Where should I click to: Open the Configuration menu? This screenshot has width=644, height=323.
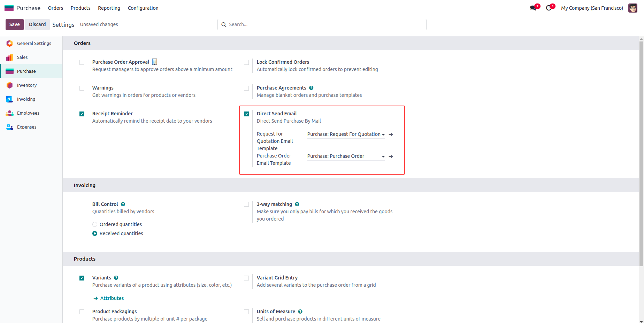[x=143, y=8]
